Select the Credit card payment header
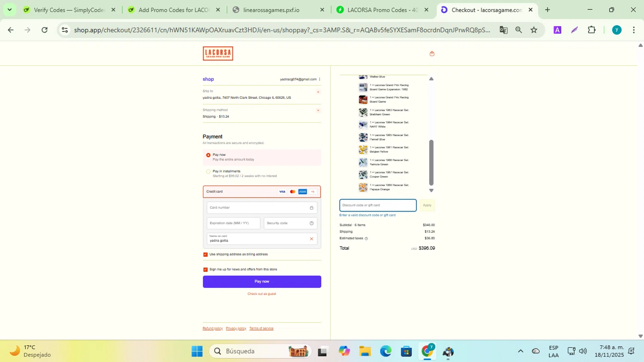 pos(262,192)
